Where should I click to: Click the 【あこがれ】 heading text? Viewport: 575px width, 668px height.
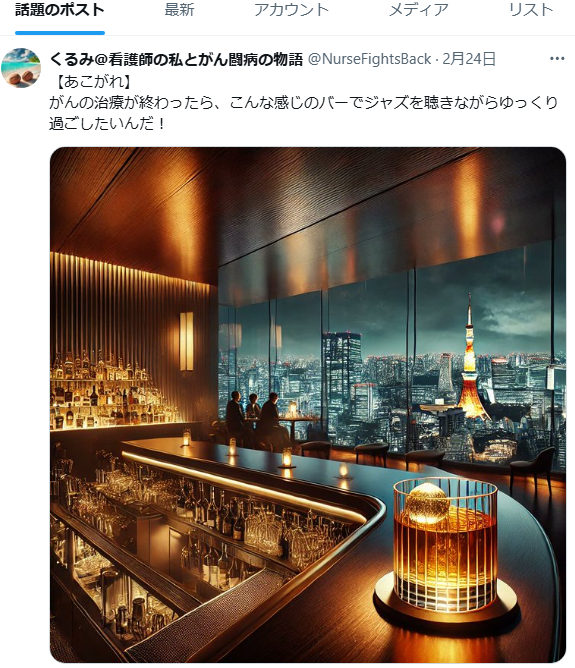pyautogui.click(x=94, y=81)
